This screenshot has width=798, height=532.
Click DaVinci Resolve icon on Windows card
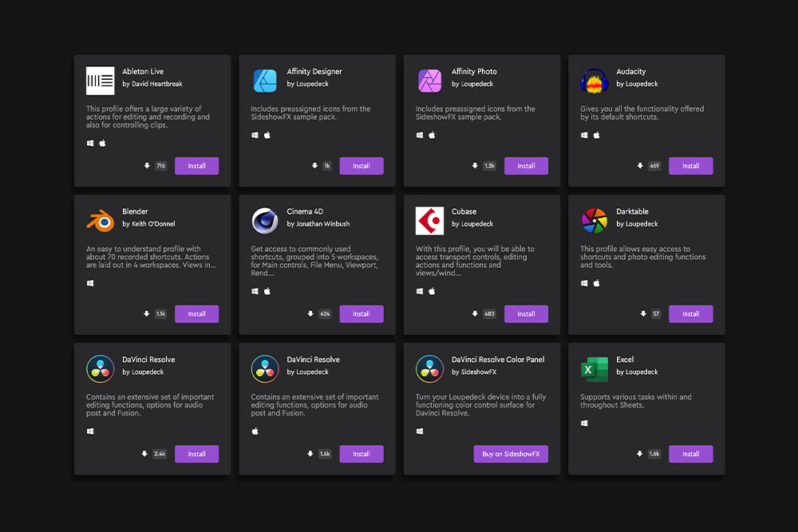pyautogui.click(x=101, y=368)
